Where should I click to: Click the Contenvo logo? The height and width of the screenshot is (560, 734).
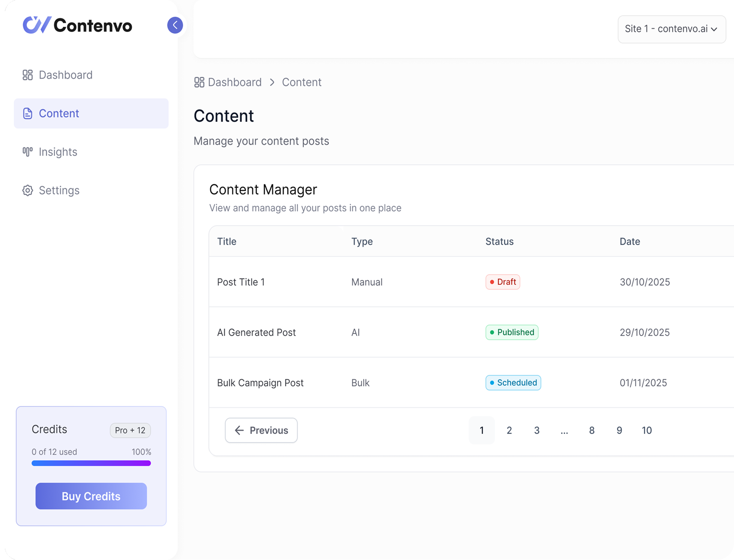tap(77, 25)
